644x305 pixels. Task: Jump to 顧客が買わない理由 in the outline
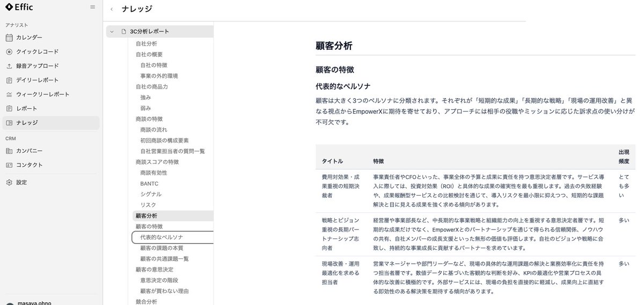(x=164, y=291)
